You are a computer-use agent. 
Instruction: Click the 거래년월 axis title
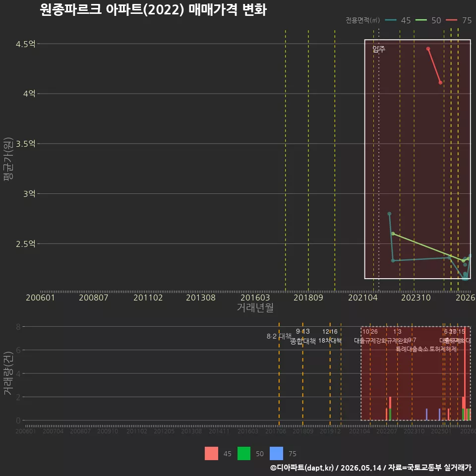click(x=255, y=307)
